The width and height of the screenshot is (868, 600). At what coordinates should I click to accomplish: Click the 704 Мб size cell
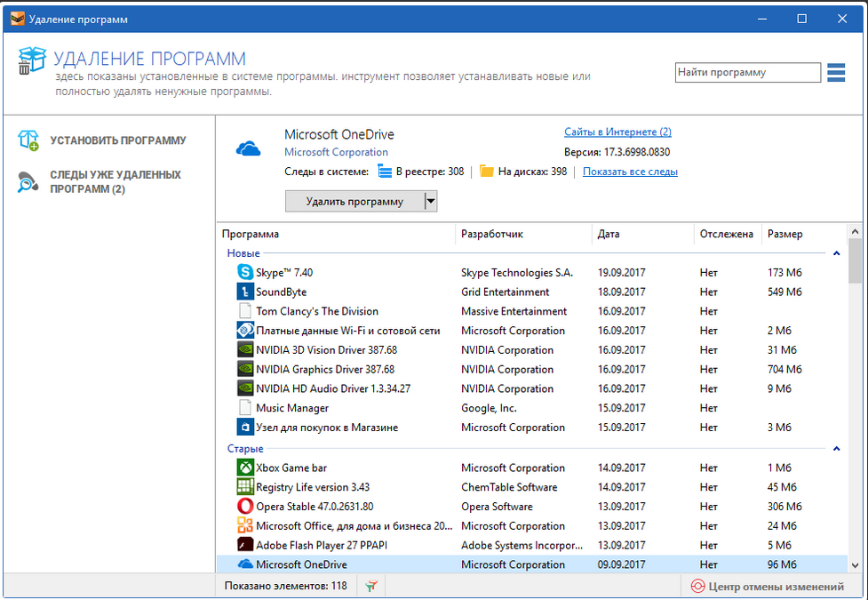pos(784,370)
